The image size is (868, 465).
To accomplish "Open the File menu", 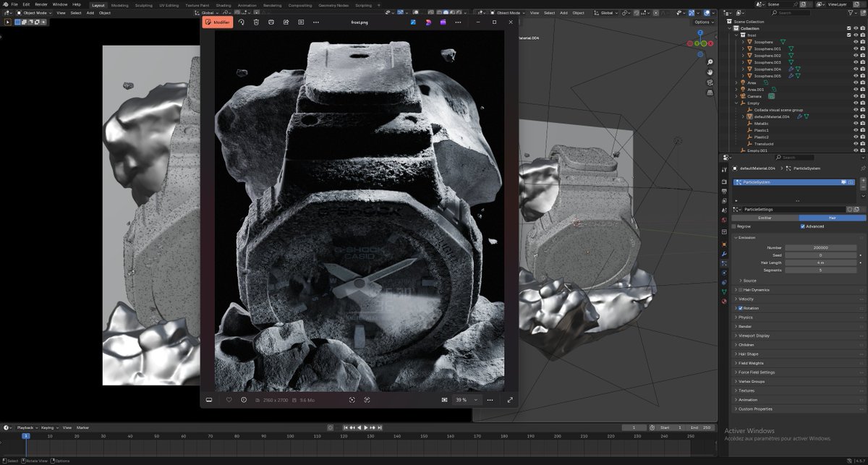I will tap(14, 4).
